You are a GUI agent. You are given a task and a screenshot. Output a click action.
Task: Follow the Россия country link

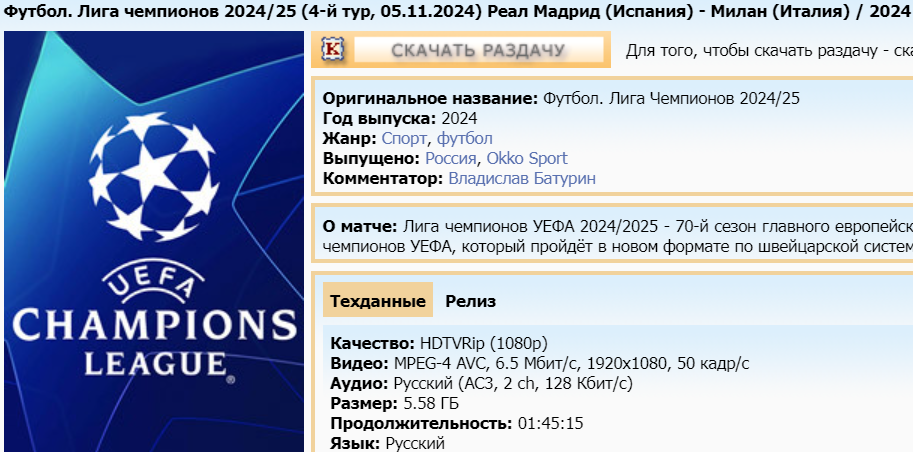(x=451, y=158)
